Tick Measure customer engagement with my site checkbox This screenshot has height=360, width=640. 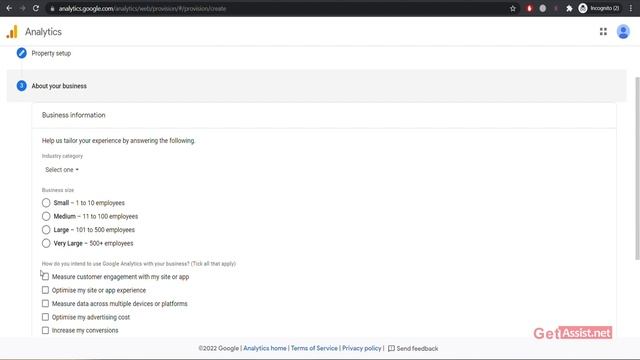pyautogui.click(x=45, y=277)
